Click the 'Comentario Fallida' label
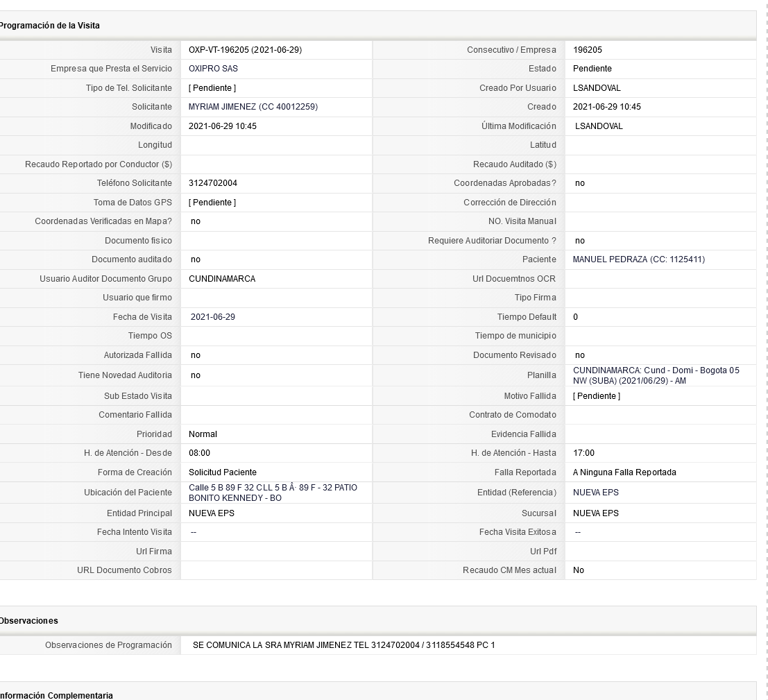The image size is (768, 700). (135, 416)
